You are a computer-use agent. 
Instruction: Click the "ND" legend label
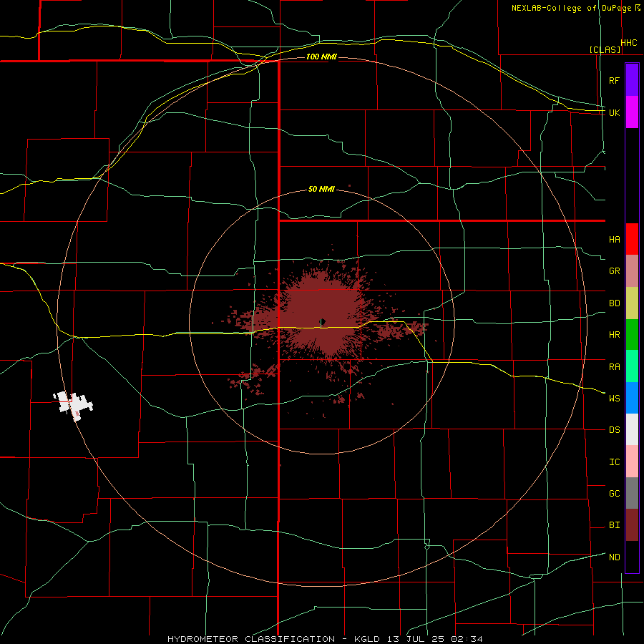tap(614, 557)
